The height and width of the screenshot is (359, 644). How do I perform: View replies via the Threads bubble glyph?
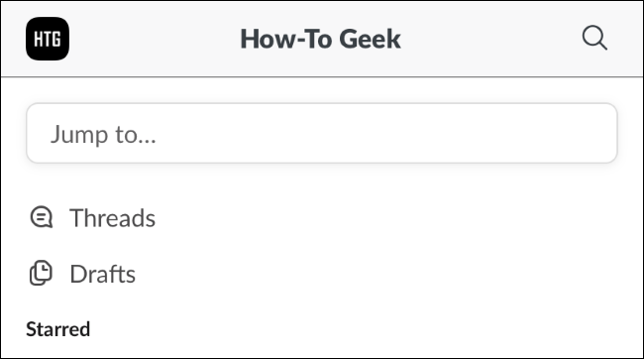[41, 217]
